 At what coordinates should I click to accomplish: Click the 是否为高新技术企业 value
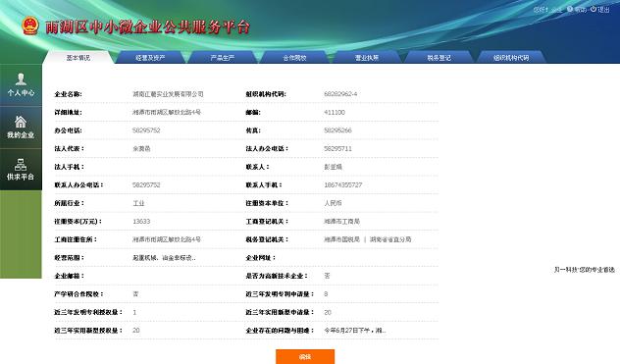[x=327, y=276]
